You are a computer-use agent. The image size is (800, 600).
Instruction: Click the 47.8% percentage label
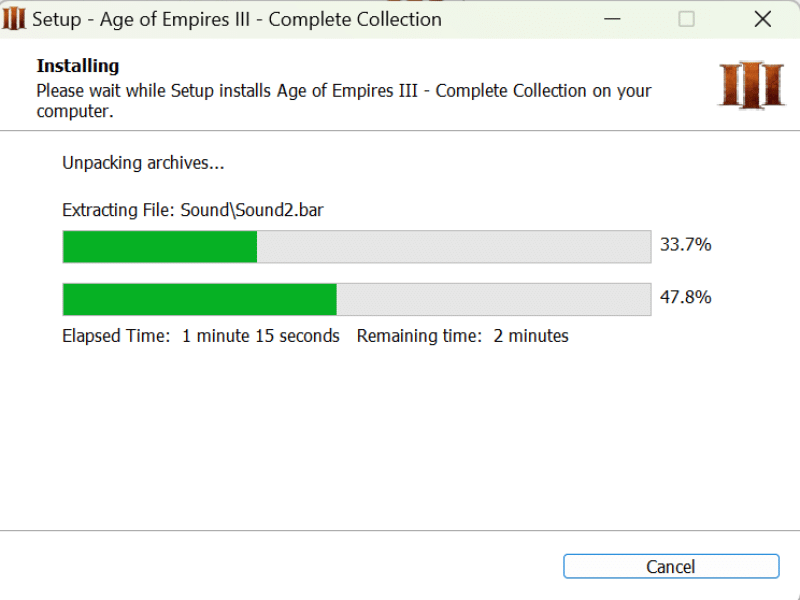coord(685,297)
